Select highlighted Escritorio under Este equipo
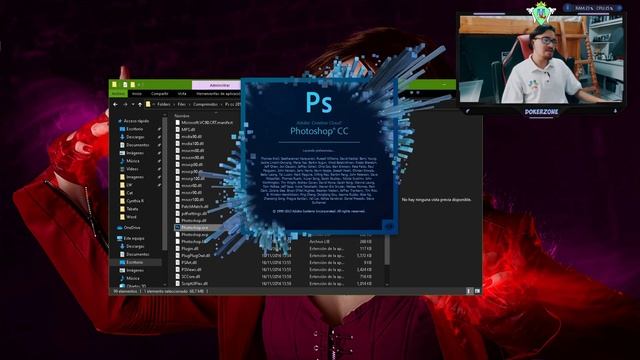The image size is (640, 360). click(x=135, y=262)
